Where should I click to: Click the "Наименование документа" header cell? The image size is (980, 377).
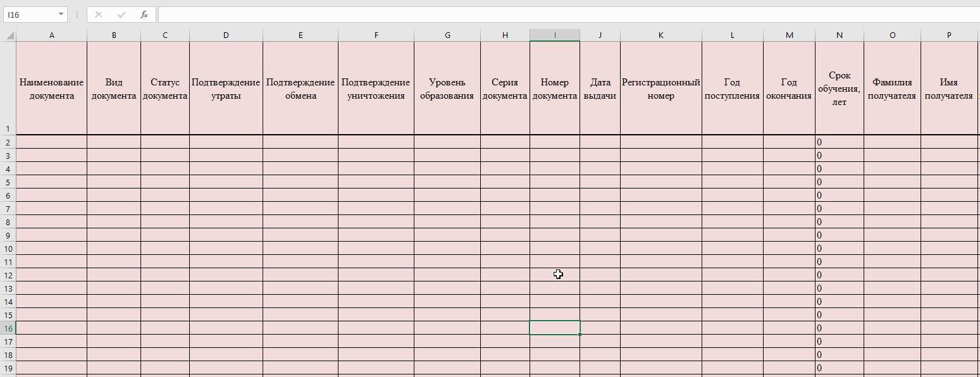(x=51, y=89)
